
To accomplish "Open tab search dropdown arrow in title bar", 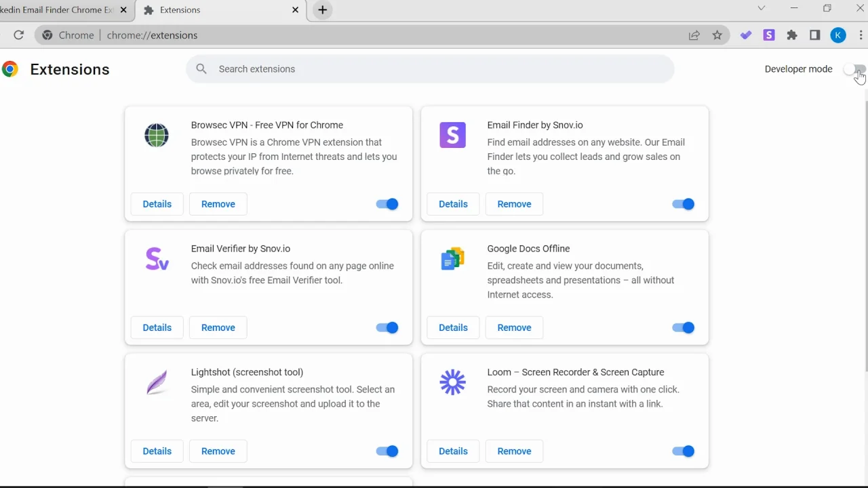I will click(x=762, y=9).
